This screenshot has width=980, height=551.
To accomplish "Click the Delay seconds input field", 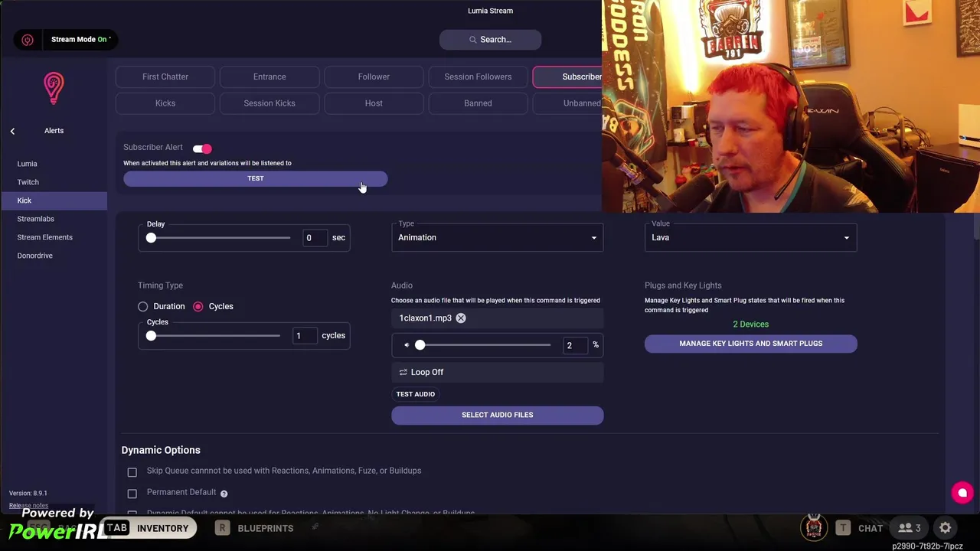I will (315, 238).
